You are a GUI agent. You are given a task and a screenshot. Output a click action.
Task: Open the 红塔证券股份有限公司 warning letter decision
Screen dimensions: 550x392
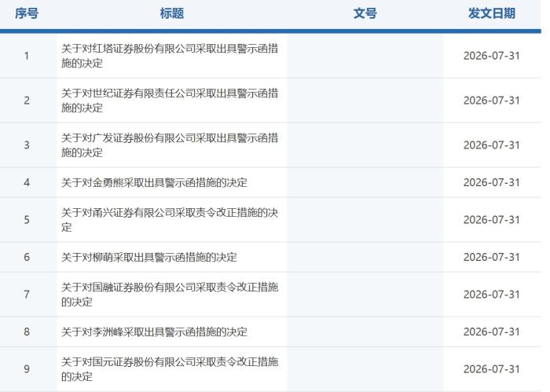click(x=170, y=56)
